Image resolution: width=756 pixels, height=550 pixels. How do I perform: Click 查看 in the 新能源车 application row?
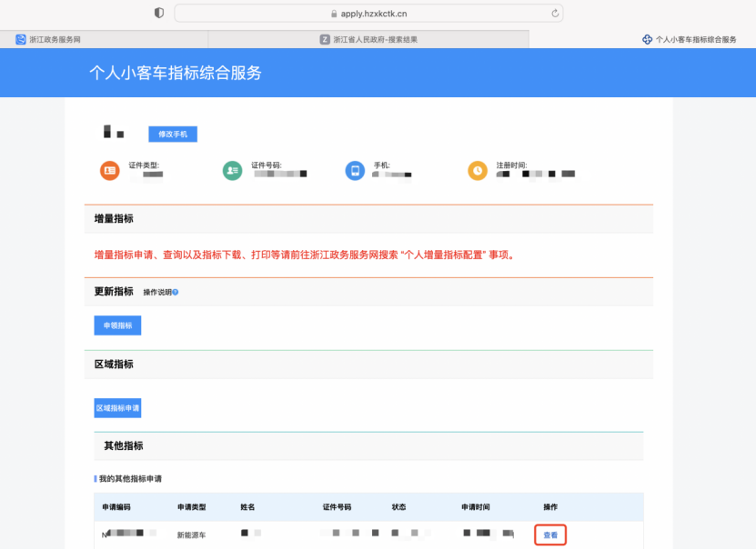(550, 535)
